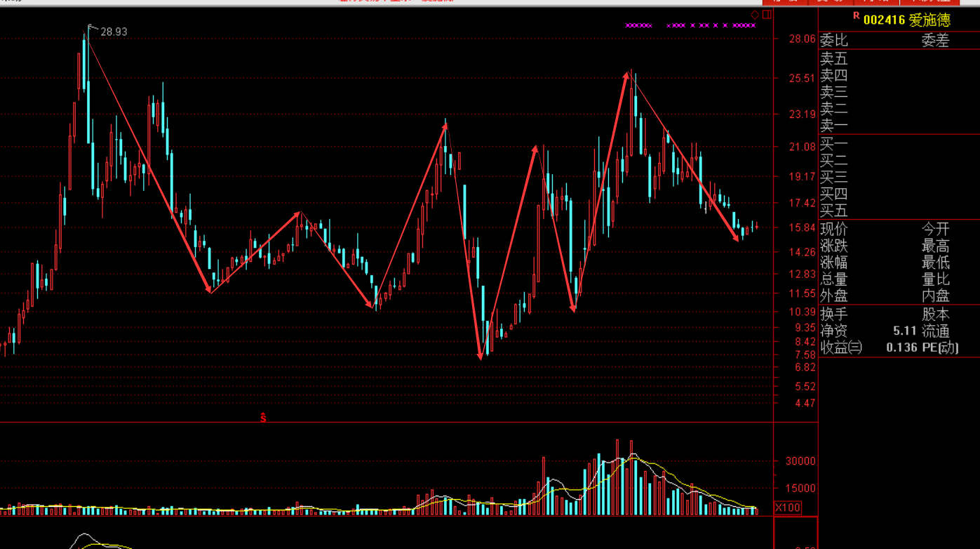Click the 涨跌 field label
Image resolution: width=980 pixels, height=549 pixels.
(x=833, y=246)
